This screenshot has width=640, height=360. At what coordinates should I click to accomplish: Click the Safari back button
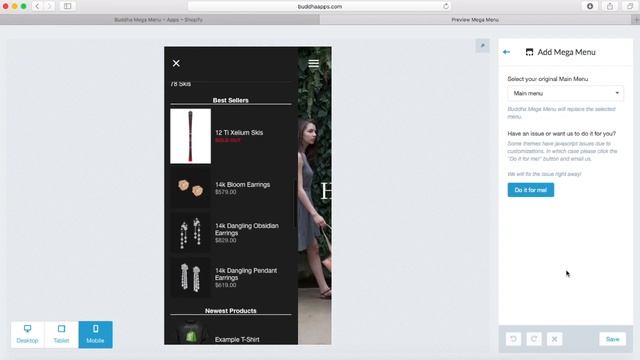(37, 6)
